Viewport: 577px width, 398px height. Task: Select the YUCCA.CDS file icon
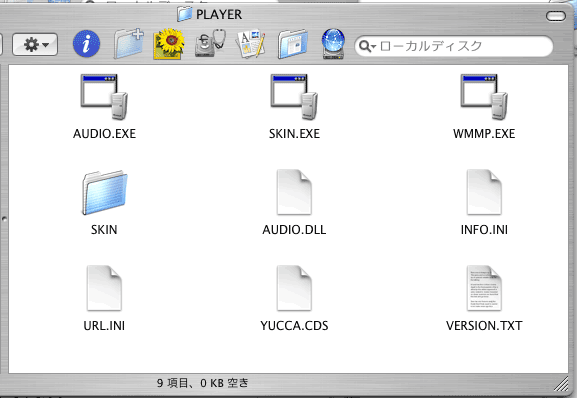coord(294,288)
